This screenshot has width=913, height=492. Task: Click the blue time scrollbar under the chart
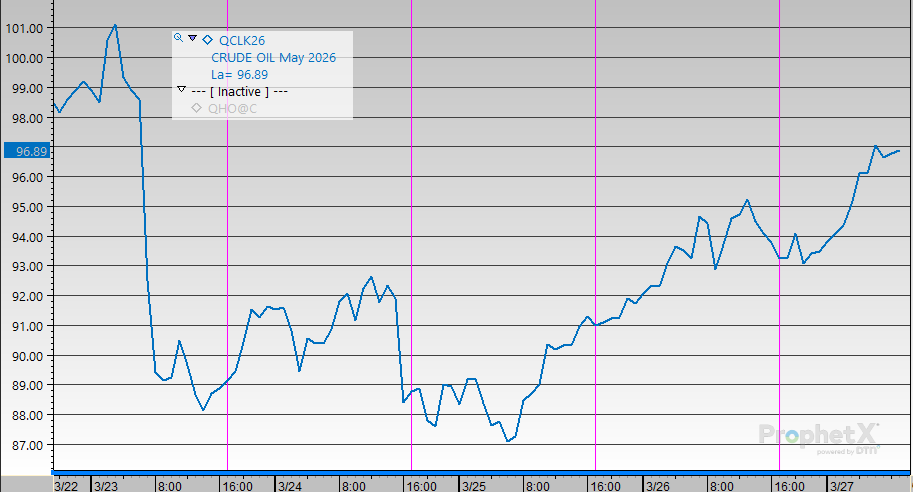click(480, 472)
